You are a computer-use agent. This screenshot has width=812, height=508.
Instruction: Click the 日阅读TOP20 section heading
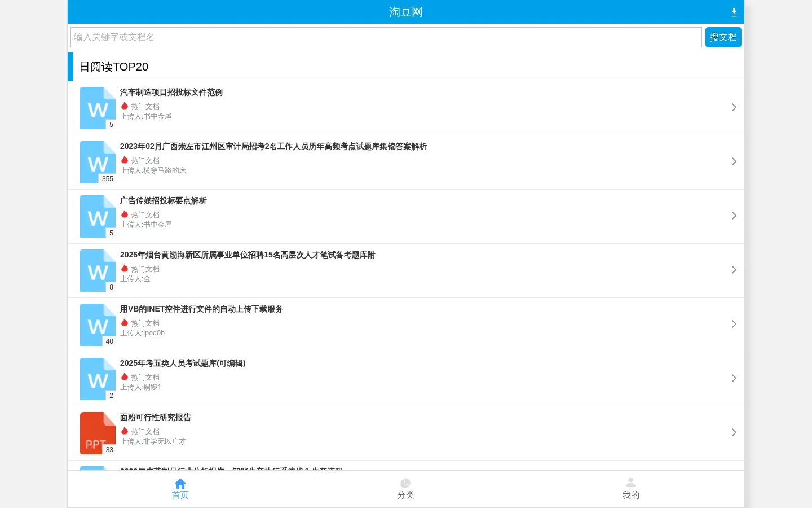coord(114,67)
